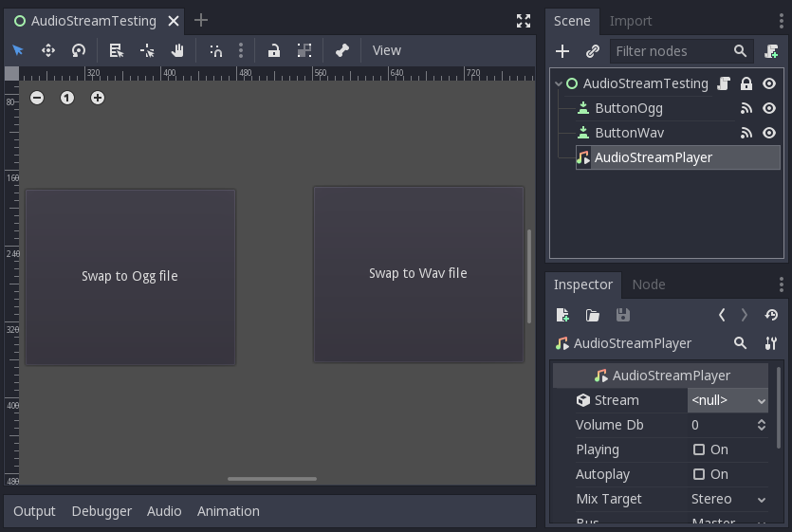Show signals connected to ButtonOgg

click(746, 108)
